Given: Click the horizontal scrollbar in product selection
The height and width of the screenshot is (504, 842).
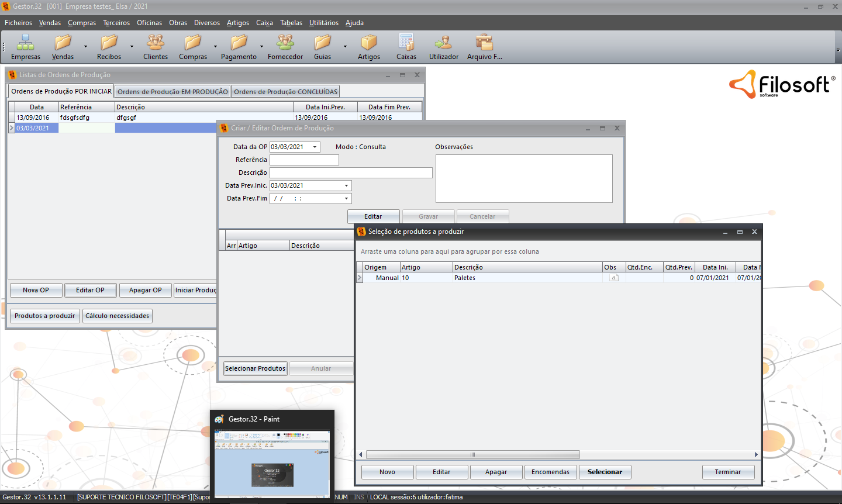Looking at the screenshot, I should (x=472, y=454).
